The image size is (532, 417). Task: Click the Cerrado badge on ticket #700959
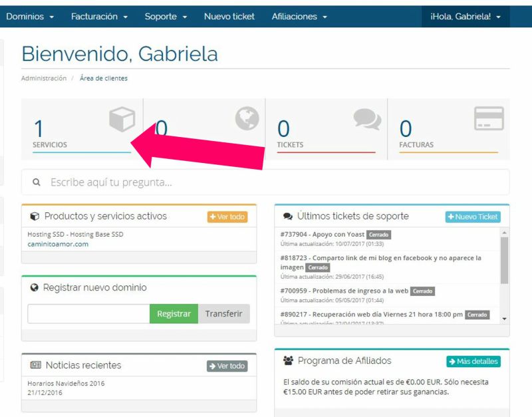422,291
